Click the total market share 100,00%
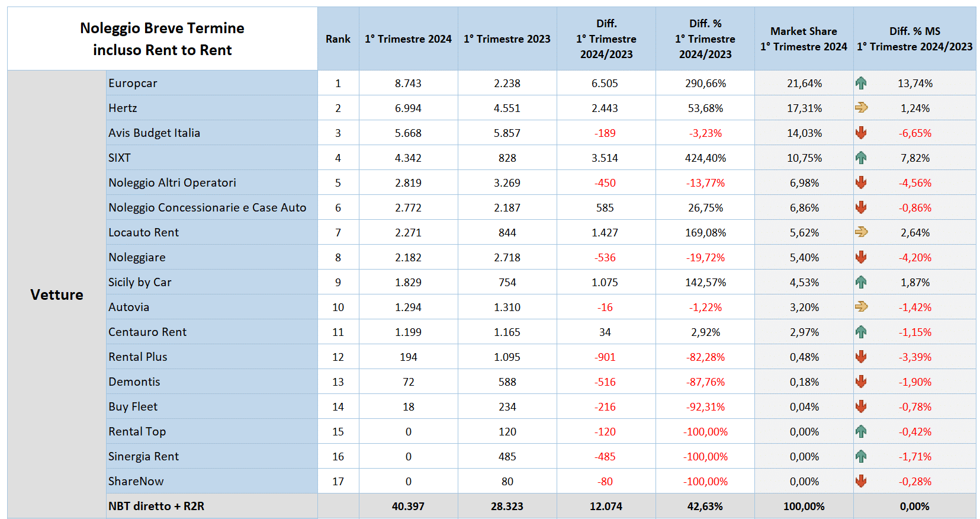980x519 pixels. pyautogui.click(x=804, y=507)
